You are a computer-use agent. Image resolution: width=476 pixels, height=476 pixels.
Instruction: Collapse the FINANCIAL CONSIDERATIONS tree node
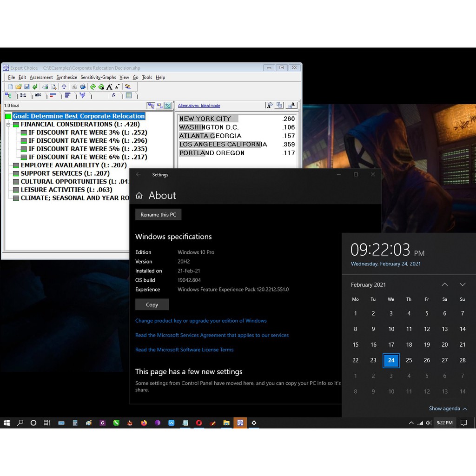coord(8,125)
